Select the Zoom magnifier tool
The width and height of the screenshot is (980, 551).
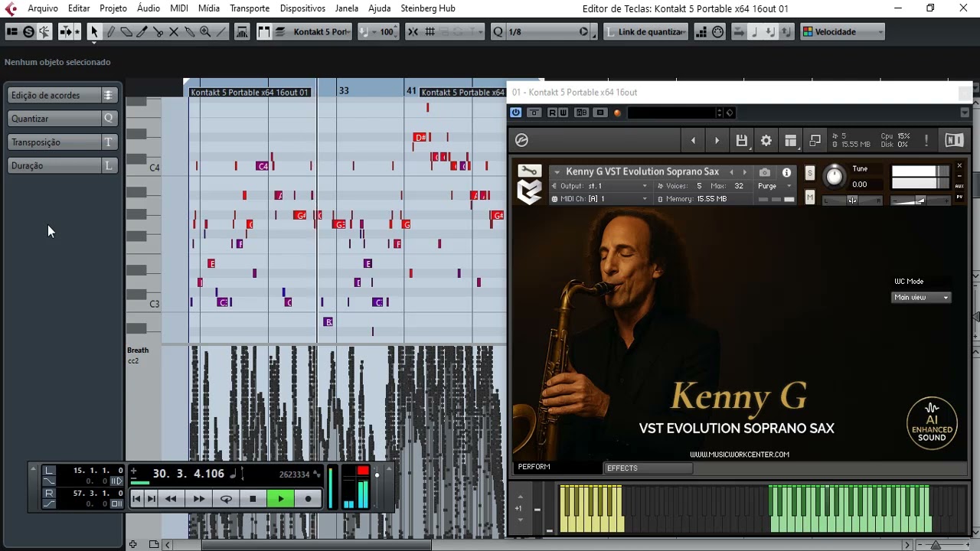click(205, 31)
